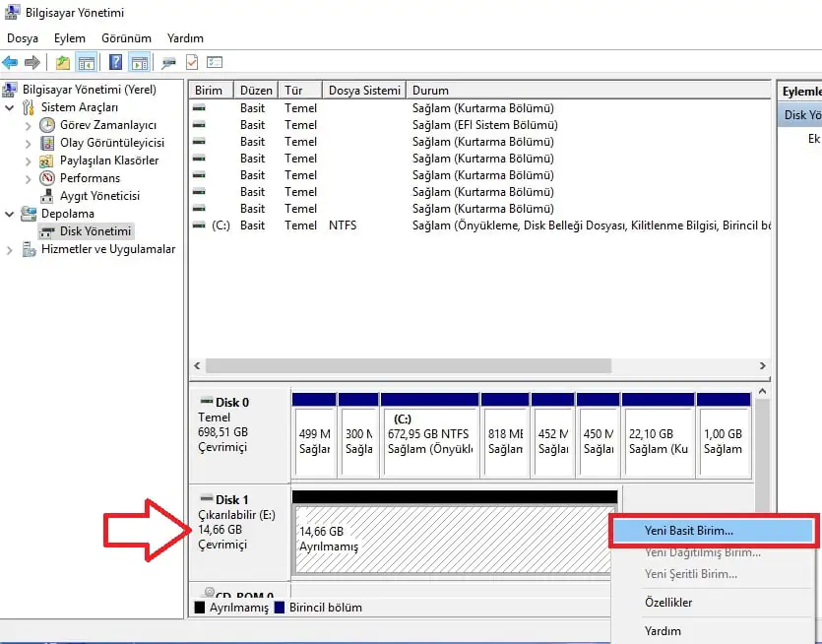Open the Görünüm menu
This screenshot has height=644, width=822.
click(x=126, y=38)
